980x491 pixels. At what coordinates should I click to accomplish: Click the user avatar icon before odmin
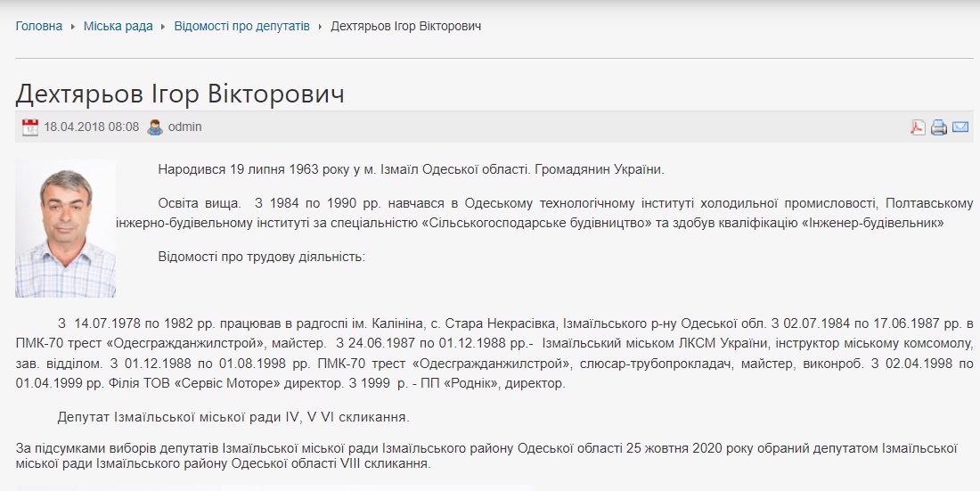click(155, 127)
